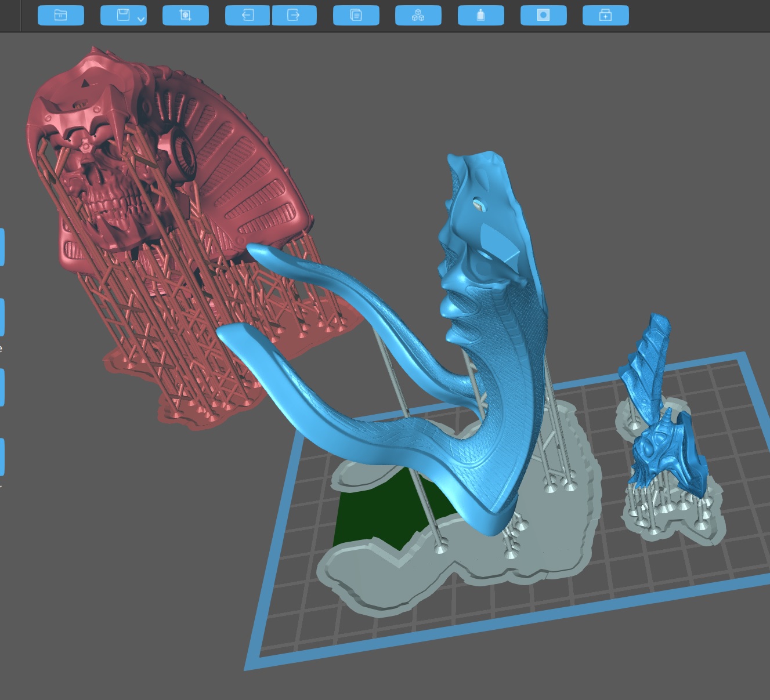Open a file with the folder icon
The height and width of the screenshot is (700, 770).
(61, 16)
